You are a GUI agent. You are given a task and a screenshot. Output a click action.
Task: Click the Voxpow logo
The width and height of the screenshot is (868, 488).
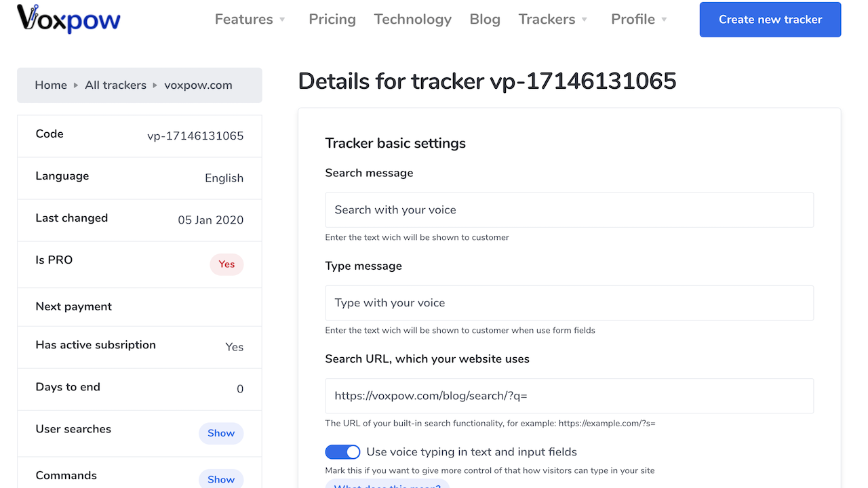click(68, 19)
